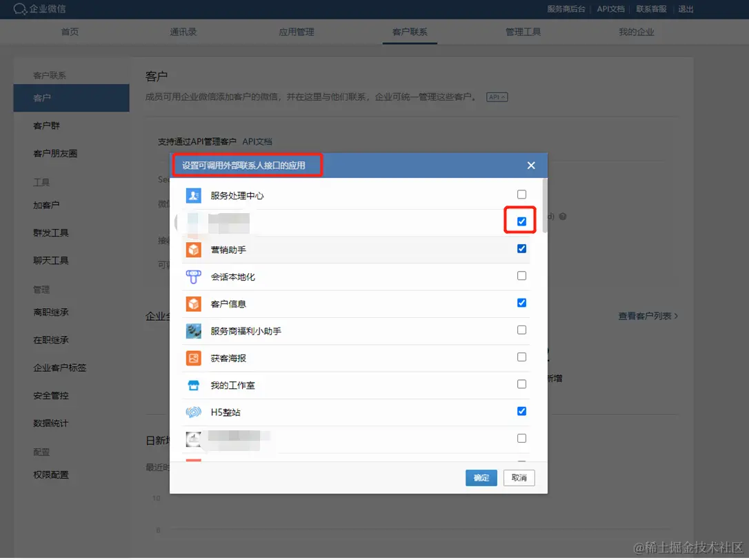Screen dimensions: 749x560
Task: Open 加客户 tool in sidebar
Action: pos(46,205)
